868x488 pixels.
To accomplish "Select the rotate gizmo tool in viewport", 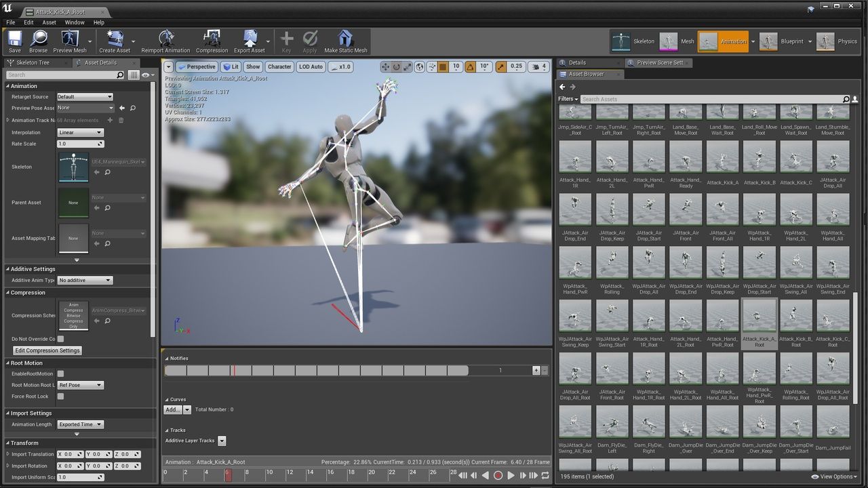I will (x=397, y=66).
